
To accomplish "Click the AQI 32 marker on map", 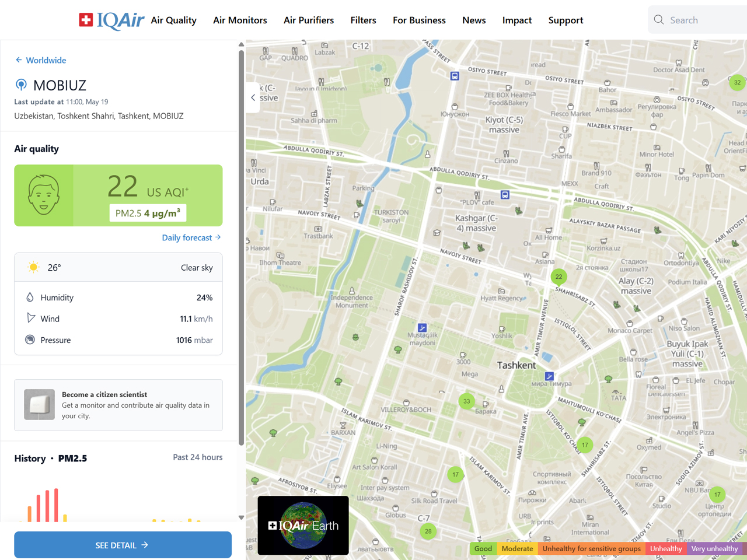I will pyautogui.click(x=737, y=82).
